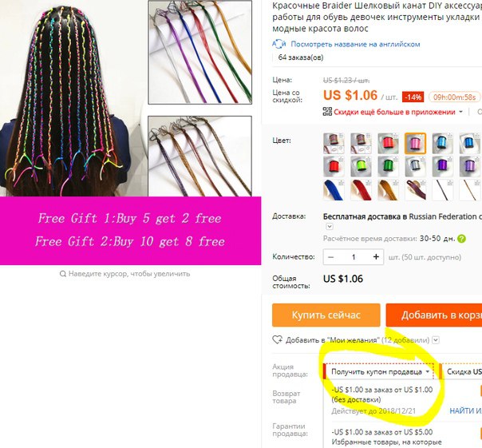Image resolution: width=482 pixels, height=448 pixels.
Task: Choose the neon green spool color option
Action: coord(361,166)
